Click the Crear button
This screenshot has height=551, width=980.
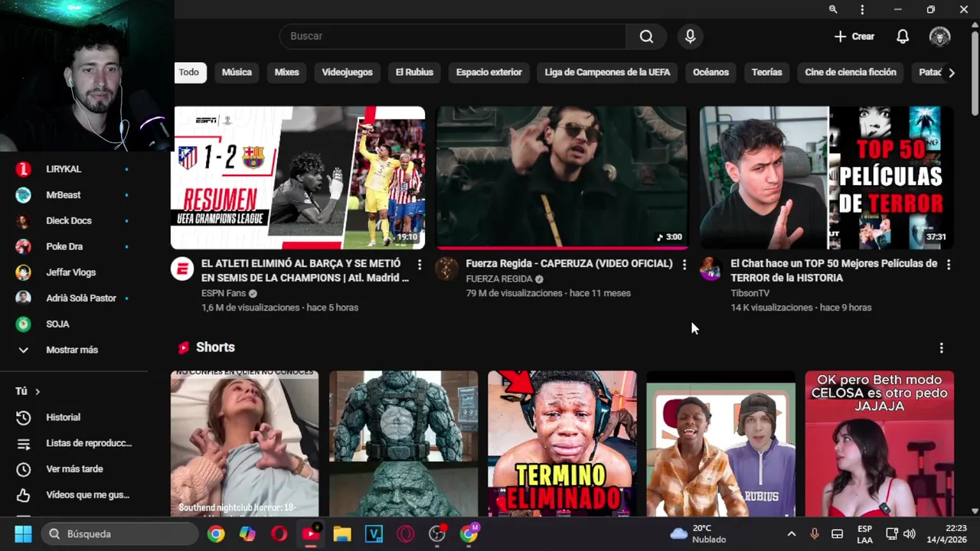(x=854, y=36)
